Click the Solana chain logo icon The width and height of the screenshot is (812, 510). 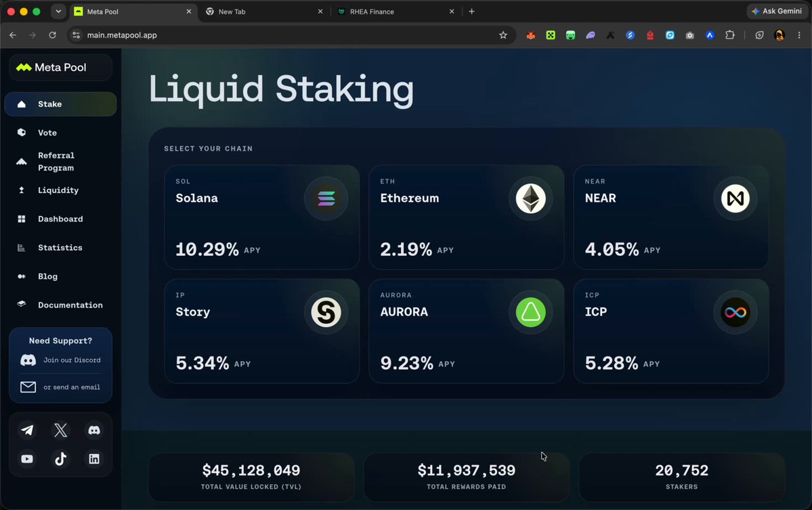click(326, 198)
